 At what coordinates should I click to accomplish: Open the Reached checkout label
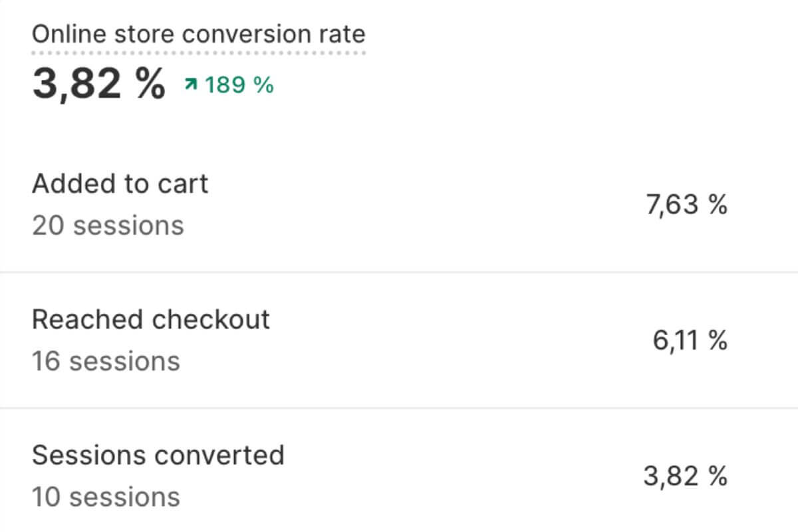tap(151, 320)
